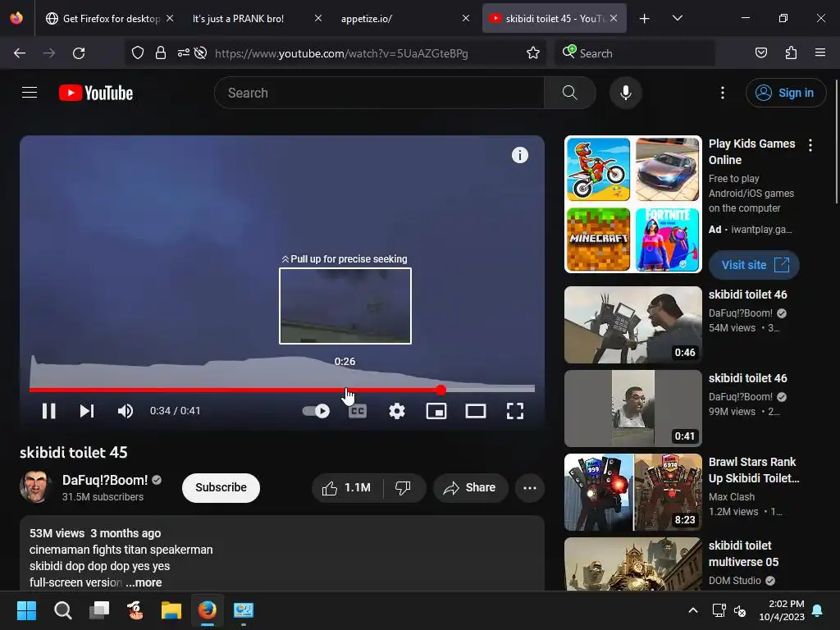The image size is (840, 630).
Task: Open site permissions icon in address bar
Action: [x=183, y=53]
